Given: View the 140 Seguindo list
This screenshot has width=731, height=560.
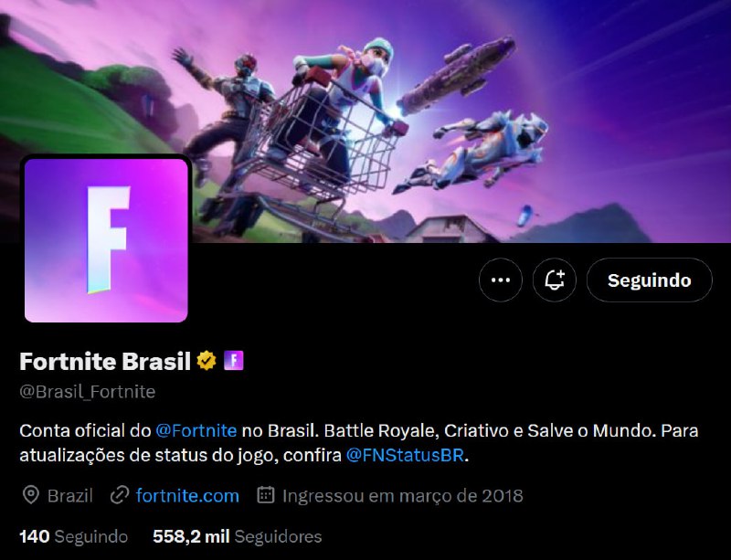Looking at the screenshot, I should [x=74, y=536].
